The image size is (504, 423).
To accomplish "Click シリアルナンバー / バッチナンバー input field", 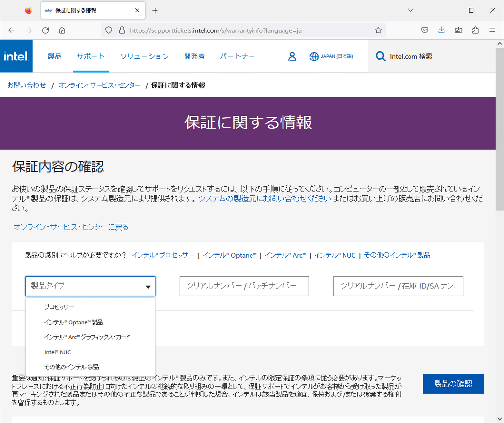I will 244,286.
